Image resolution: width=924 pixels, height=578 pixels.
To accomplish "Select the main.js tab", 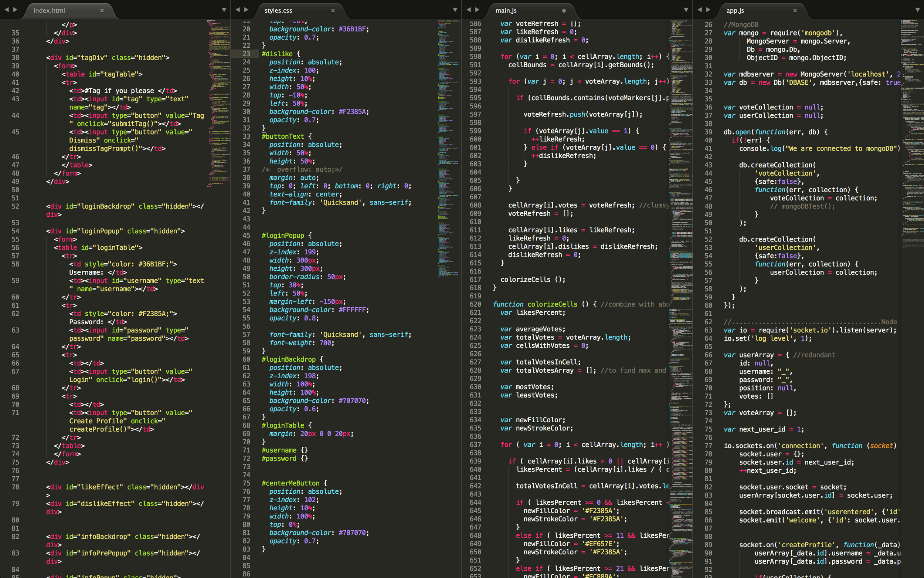I will (506, 11).
